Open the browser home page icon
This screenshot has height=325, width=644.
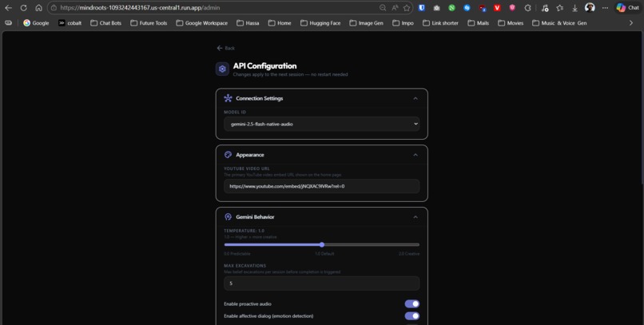pos(38,8)
